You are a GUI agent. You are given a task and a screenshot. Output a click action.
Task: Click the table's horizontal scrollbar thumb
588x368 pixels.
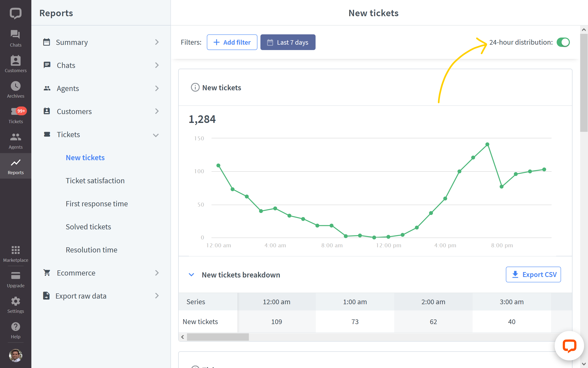(x=218, y=337)
